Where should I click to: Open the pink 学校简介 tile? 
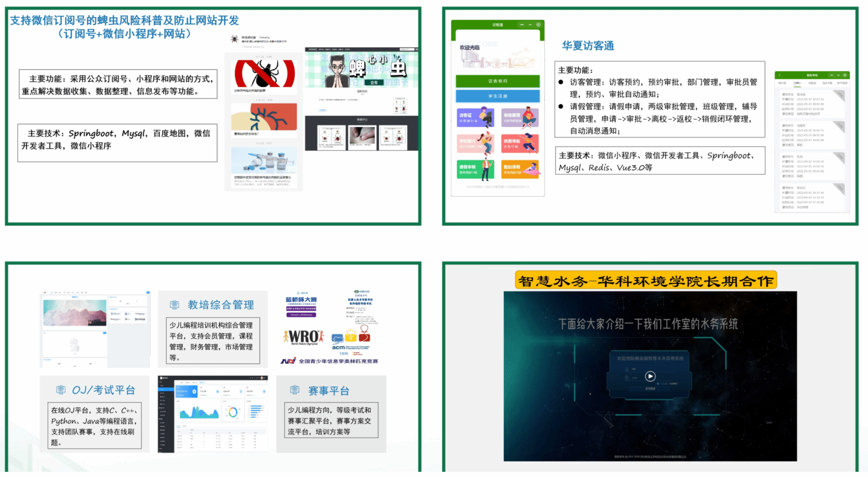coord(476,144)
